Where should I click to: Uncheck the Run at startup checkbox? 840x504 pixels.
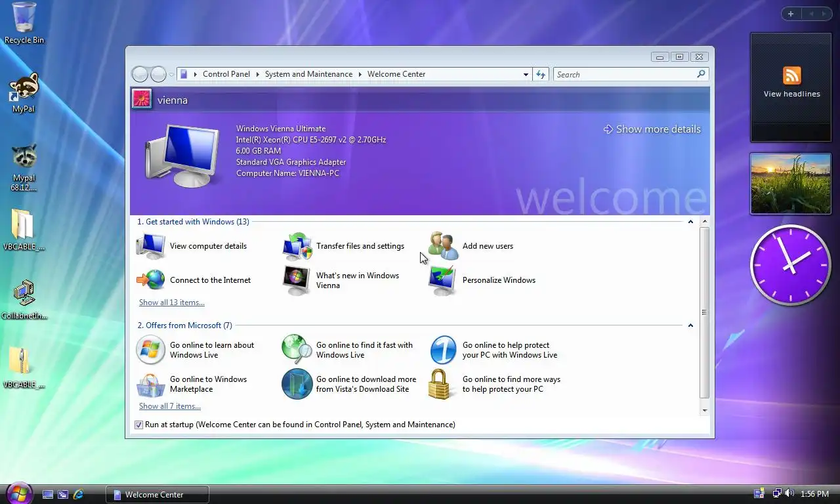tap(138, 425)
